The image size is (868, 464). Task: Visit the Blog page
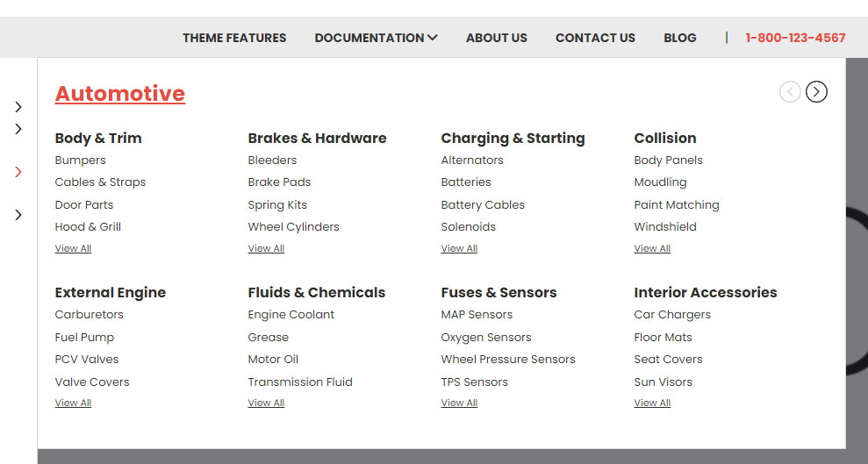click(680, 38)
